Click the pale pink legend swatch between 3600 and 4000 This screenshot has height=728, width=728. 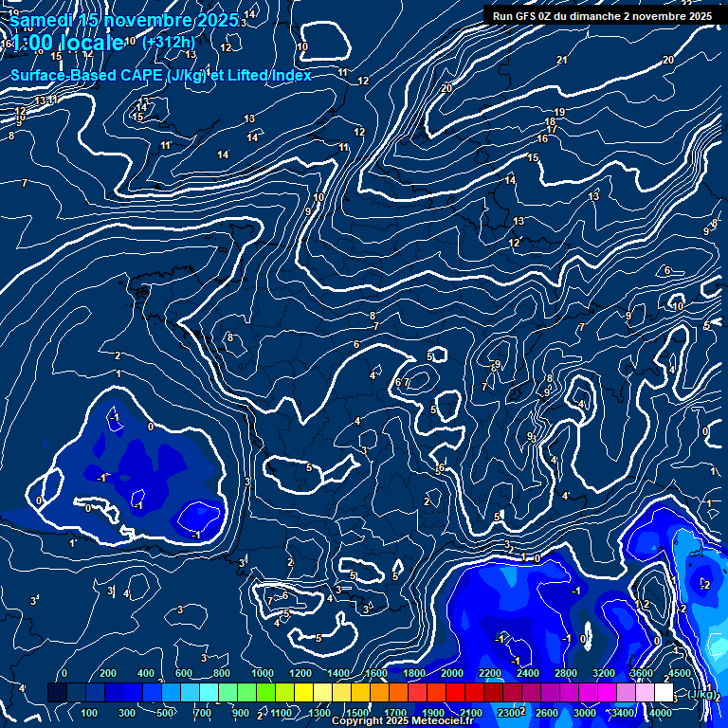(645, 692)
